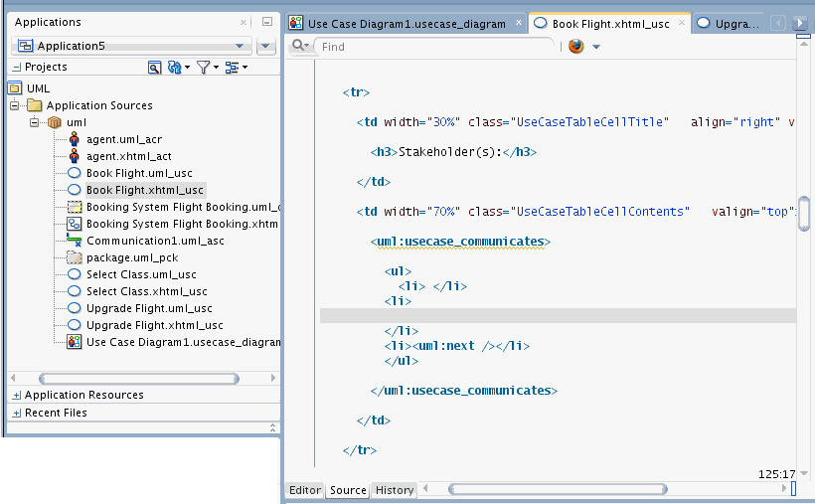Click right arrow of Projects horizontal scrollbar
This screenshot has width=815, height=504.
[x=273, y=378]
